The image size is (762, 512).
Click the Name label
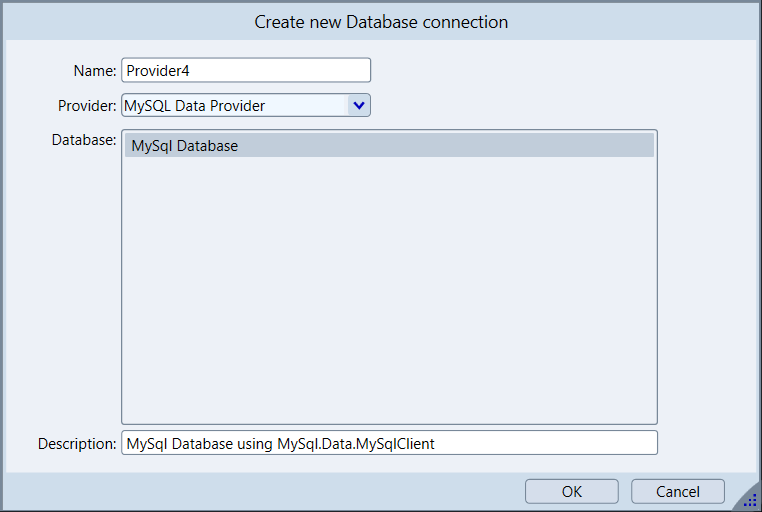(95, 71)
